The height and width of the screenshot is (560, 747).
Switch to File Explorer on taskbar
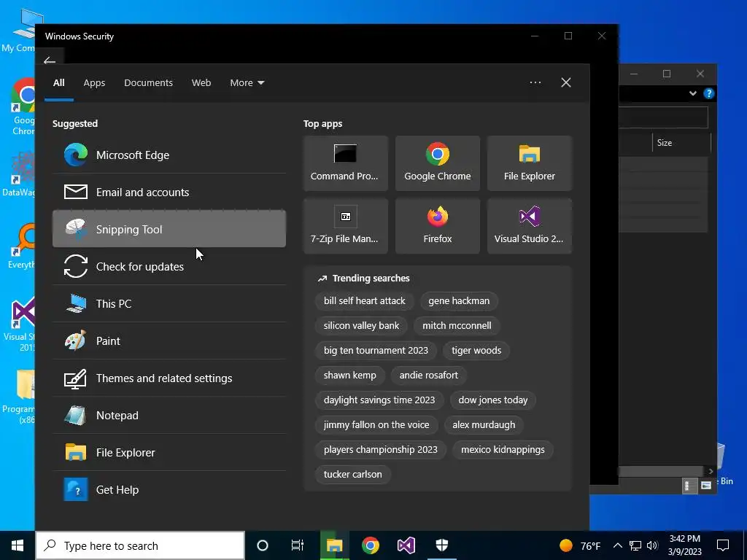334,545
